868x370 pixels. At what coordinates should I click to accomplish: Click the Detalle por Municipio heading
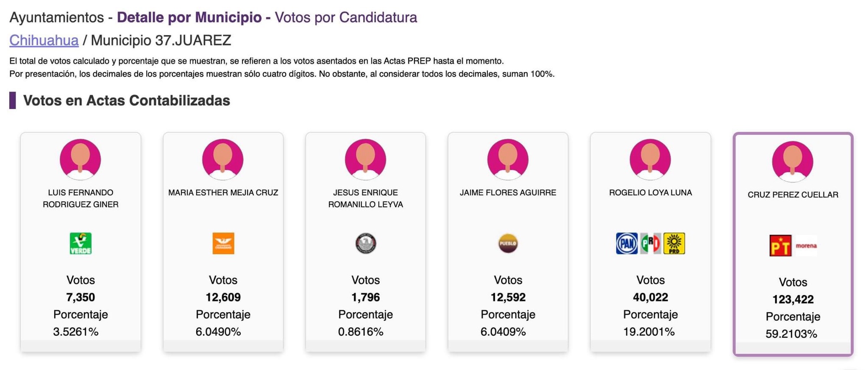click(189, 17)
